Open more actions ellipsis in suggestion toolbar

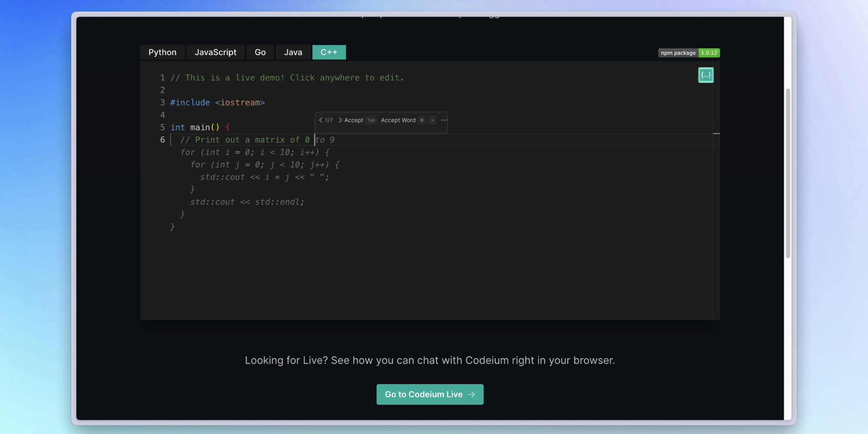tap(444, 120)
